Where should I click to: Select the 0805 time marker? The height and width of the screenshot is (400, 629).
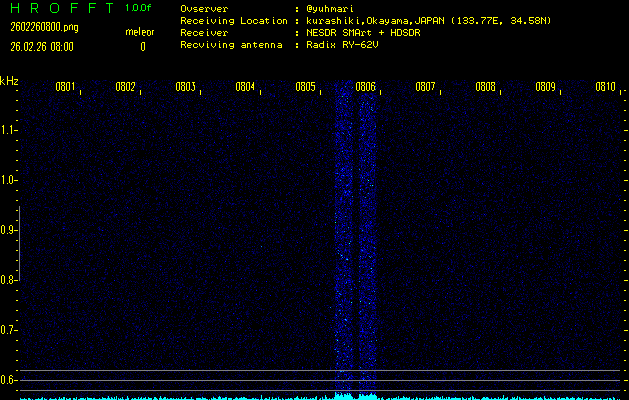point(306,88)
